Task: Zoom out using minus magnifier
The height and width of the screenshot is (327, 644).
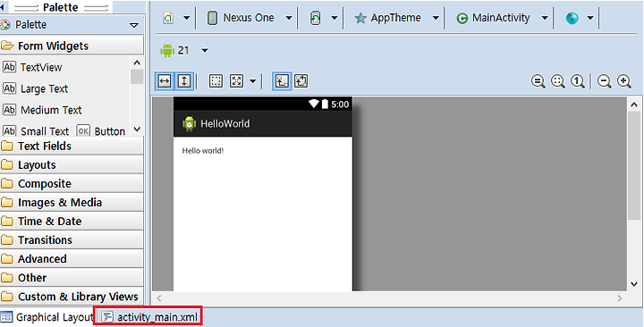Action: coord(605,81)
